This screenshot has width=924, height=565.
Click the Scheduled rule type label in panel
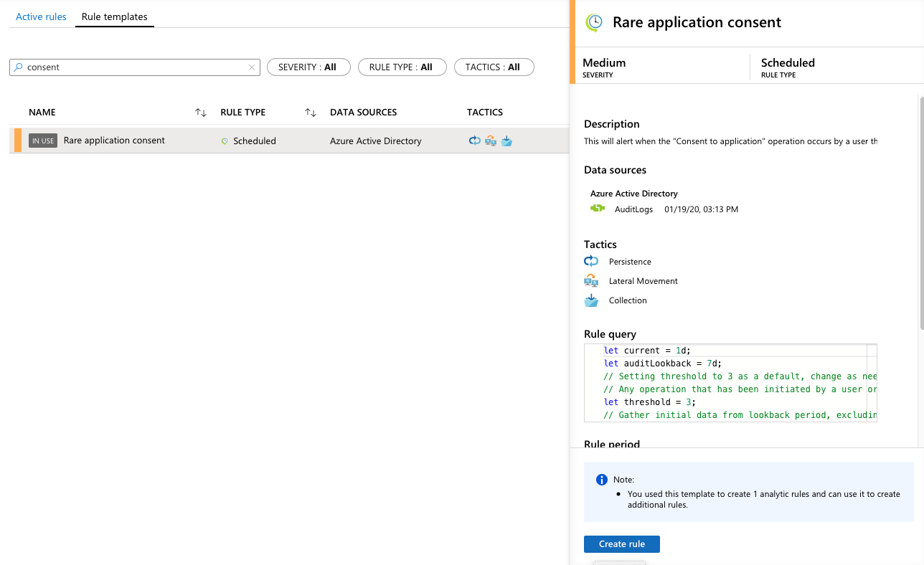click(788, 63)
